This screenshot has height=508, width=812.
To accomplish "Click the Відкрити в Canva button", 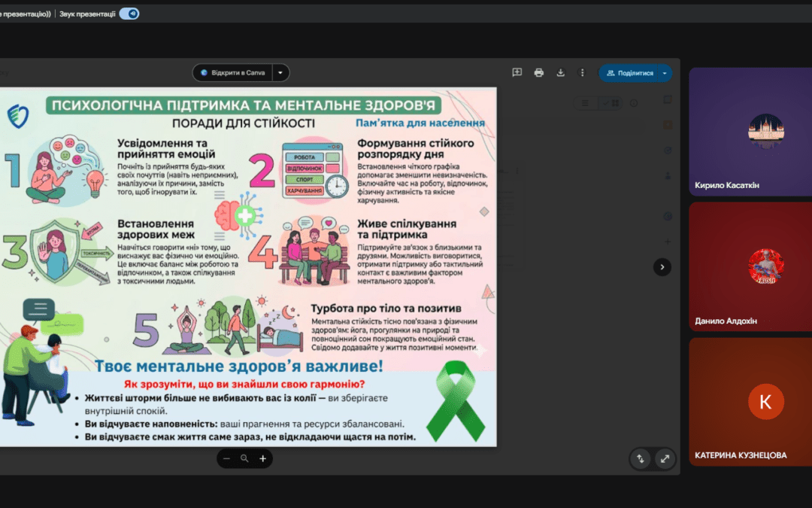I will tap(232, 72).
